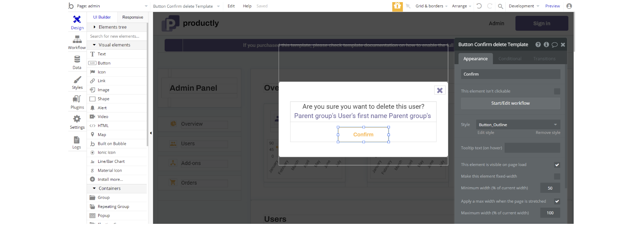
Task: Switch to the Responsive tab
Action: click(x=133, y=17)
